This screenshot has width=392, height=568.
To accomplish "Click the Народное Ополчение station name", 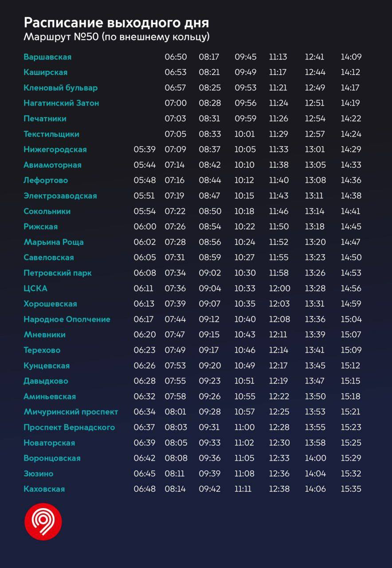I will [67, 319].
